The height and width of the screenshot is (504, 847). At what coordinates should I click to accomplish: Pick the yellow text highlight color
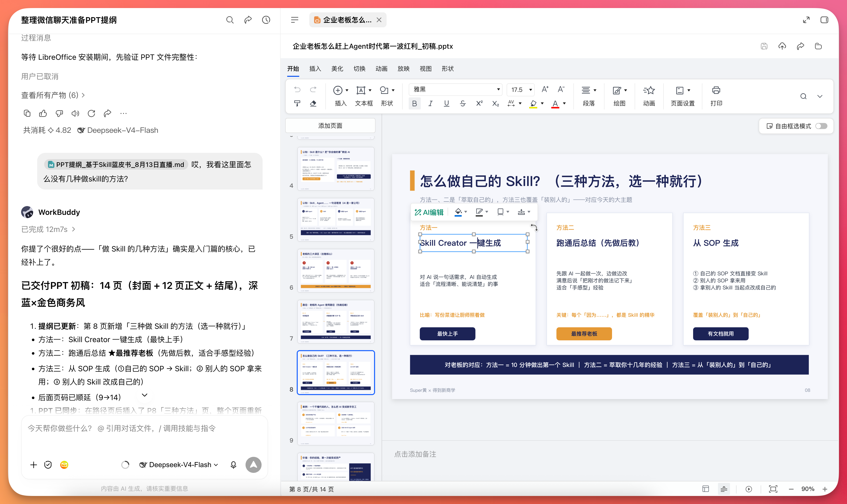(533, 104)
